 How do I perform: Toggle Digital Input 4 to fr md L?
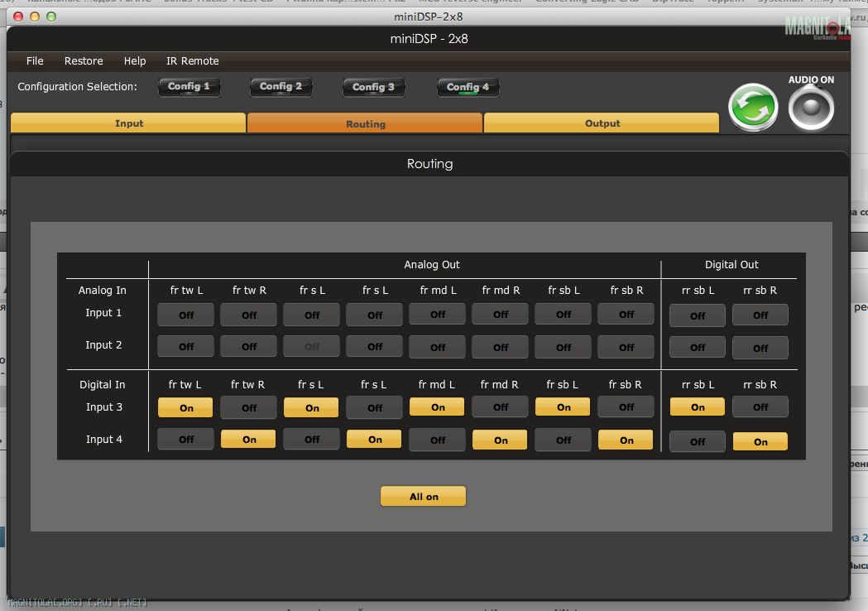point(438,440)
